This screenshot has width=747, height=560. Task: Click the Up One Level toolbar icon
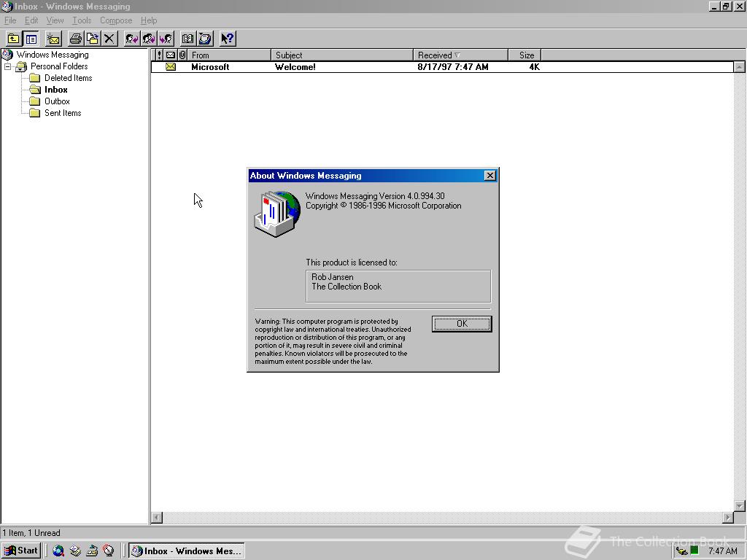(14, 39)
